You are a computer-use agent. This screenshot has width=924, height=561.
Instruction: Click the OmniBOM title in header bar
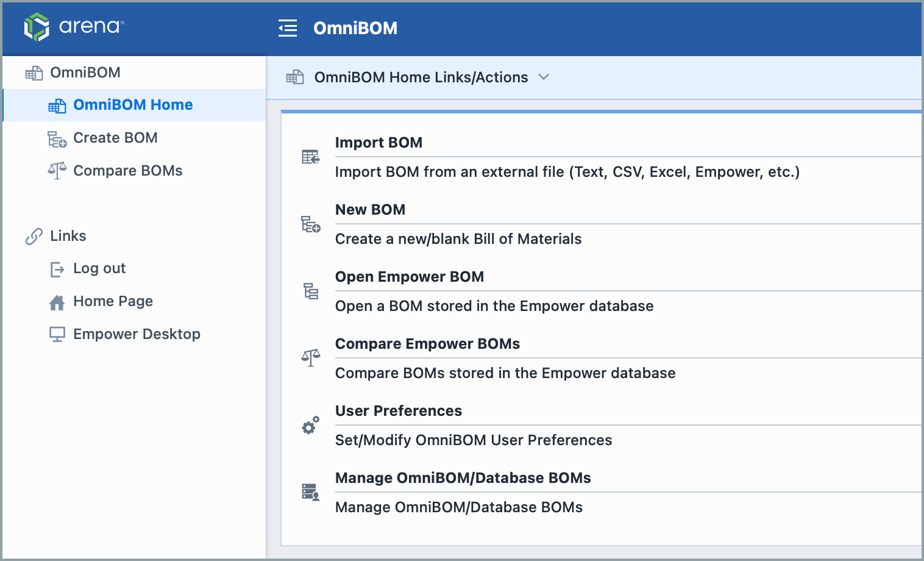click(355, 28)
